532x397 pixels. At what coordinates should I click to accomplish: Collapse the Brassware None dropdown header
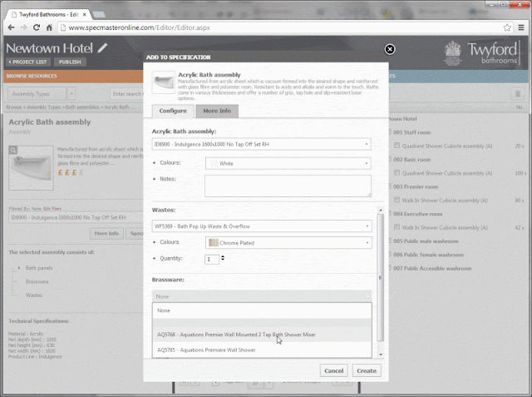[x=262, y=296]
